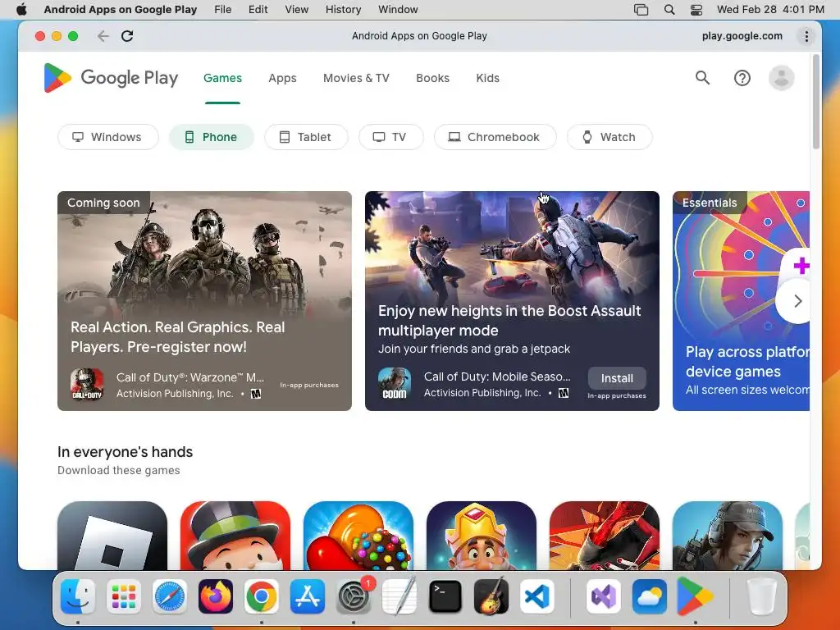Open the Google Play search icon

coord(702,78)
